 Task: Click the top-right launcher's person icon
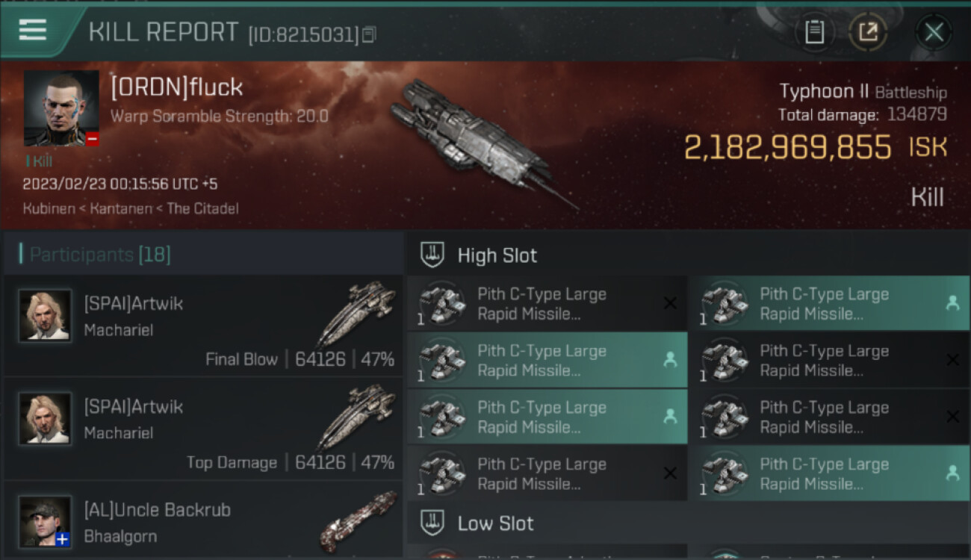point(952,303)
